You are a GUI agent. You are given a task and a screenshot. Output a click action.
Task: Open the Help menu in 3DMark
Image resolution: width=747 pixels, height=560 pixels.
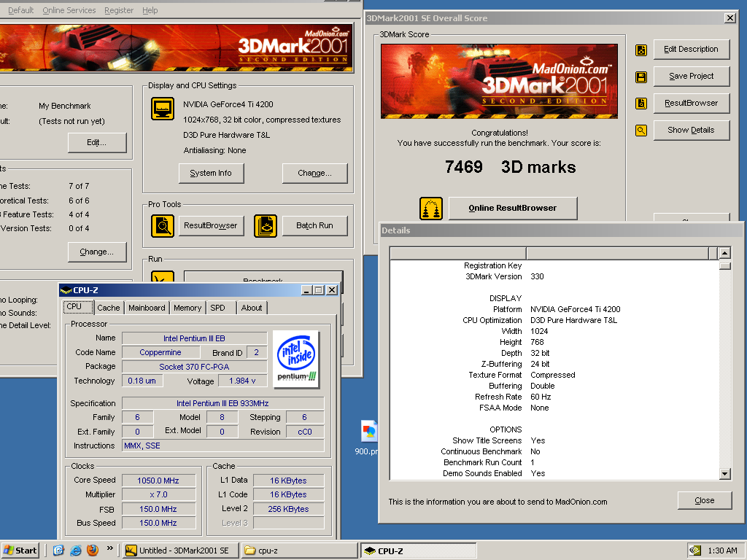pos(150,10)
